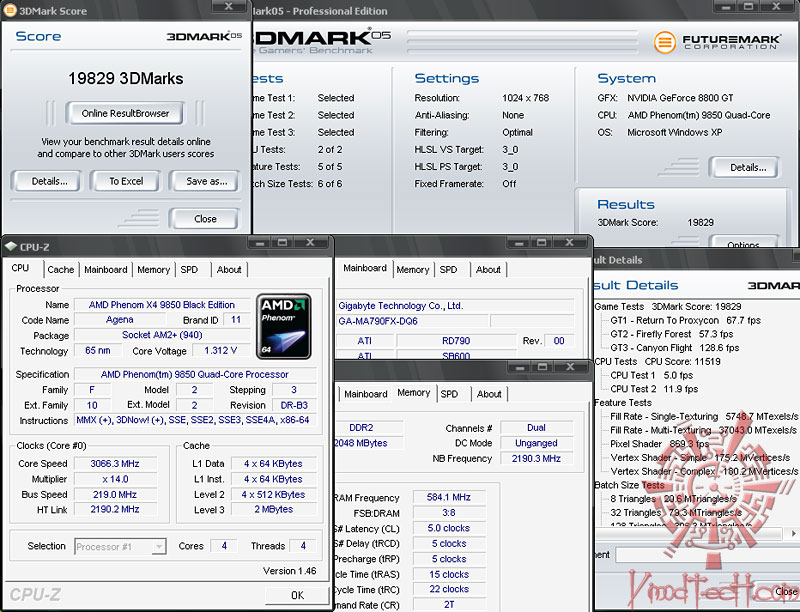800x612 pixels.
Task: Select Fill Rate - Single-Texturing row
Action: [x=704, y=417]
